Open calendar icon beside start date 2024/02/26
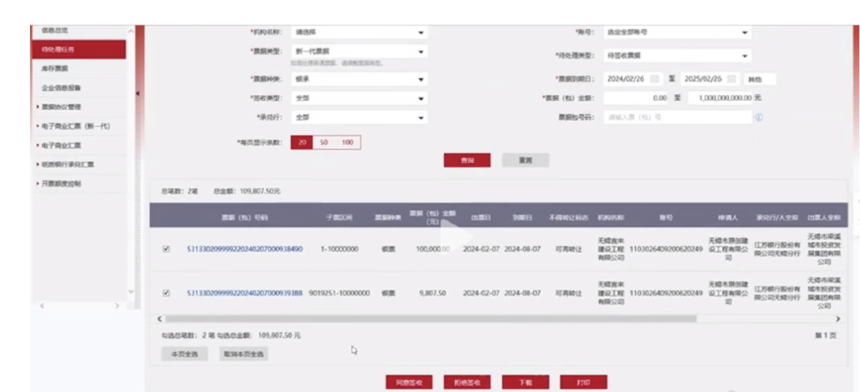Image resolution: width=860 pixels, height=392 pixels. 654,79
